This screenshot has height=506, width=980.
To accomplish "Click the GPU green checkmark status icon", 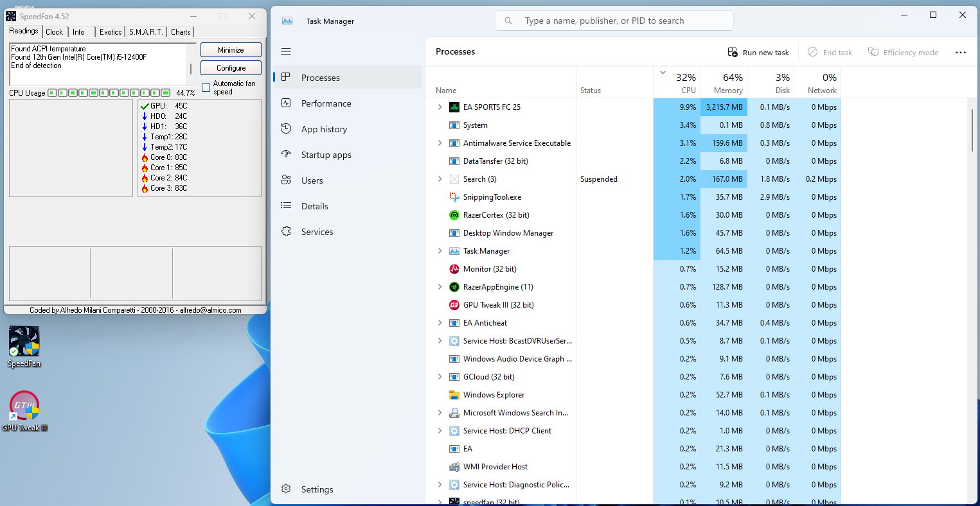I will (145, 106).
